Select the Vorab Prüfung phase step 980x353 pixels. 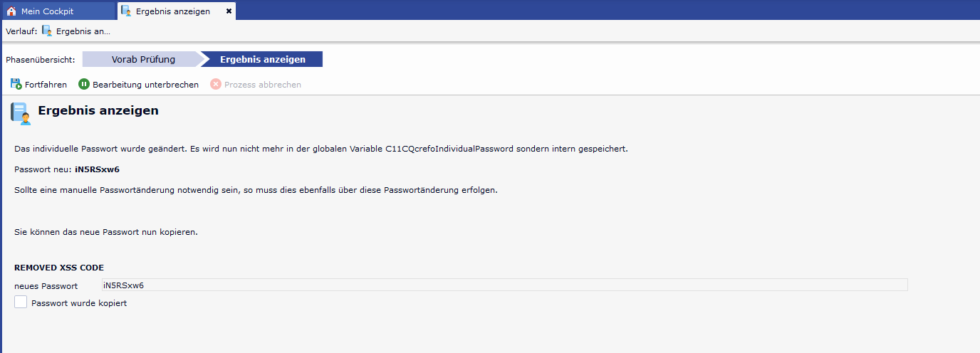[143, 59]
